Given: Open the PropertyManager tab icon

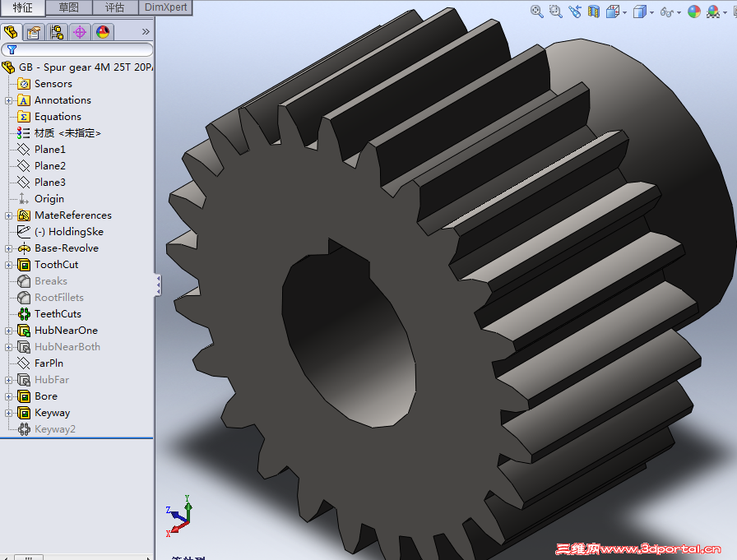Looking at the screenshot, I should [x=34, y=32].
